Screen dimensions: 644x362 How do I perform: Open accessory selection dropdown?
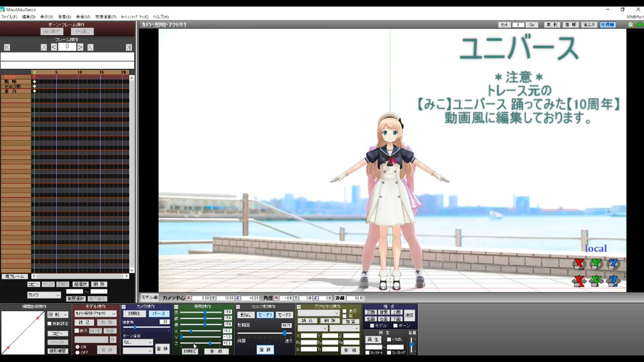pyautogui.click(x=319, y=313)
